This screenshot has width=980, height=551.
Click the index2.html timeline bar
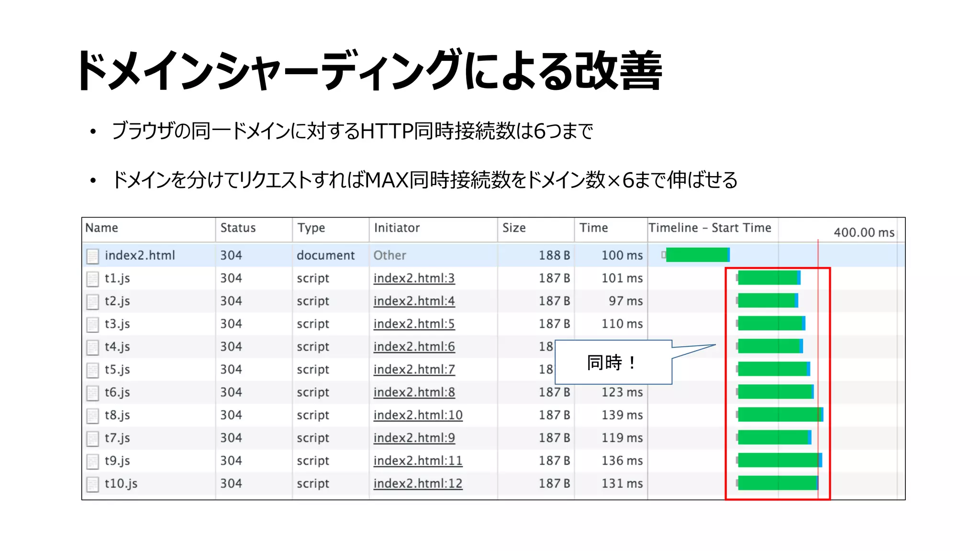(x=698, y=255)
